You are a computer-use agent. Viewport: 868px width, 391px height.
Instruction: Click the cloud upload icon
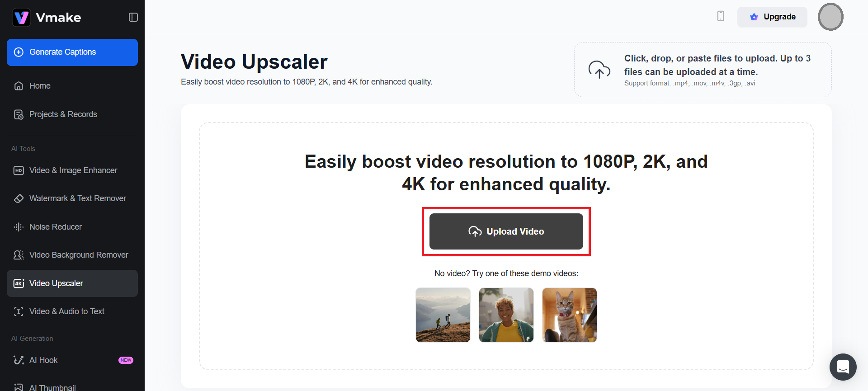pos(599,70)
